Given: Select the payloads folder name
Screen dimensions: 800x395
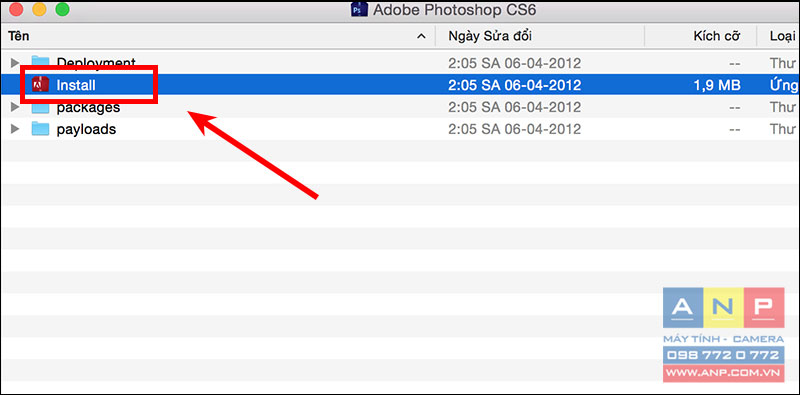Looking at the screenshot, I should pos(86,130).
